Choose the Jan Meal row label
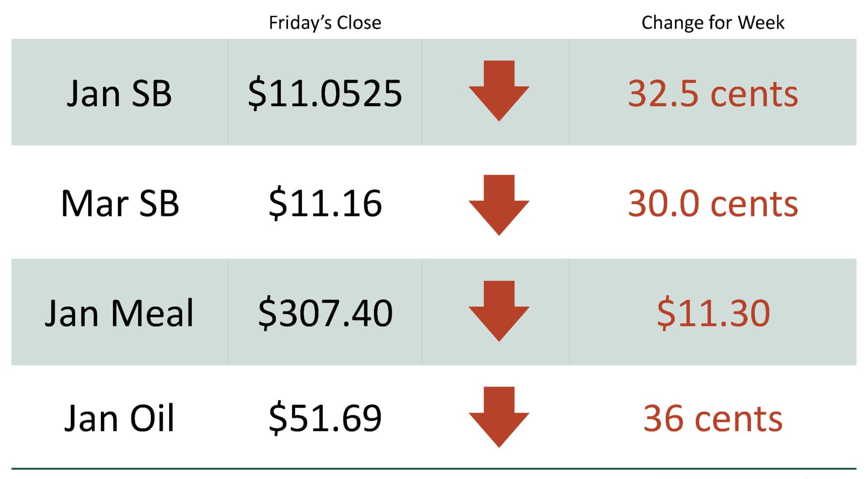Screen dimensions: 868x479 119,313
